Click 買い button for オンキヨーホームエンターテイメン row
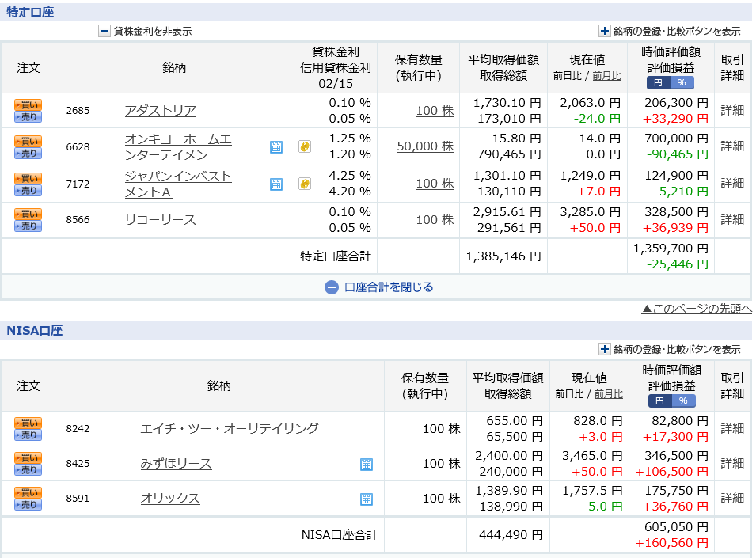 coord(28,141)
